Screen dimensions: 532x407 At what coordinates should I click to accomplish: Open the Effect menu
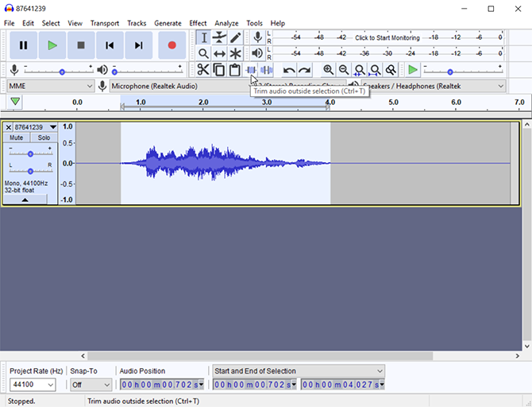click(x=198, y=23)
